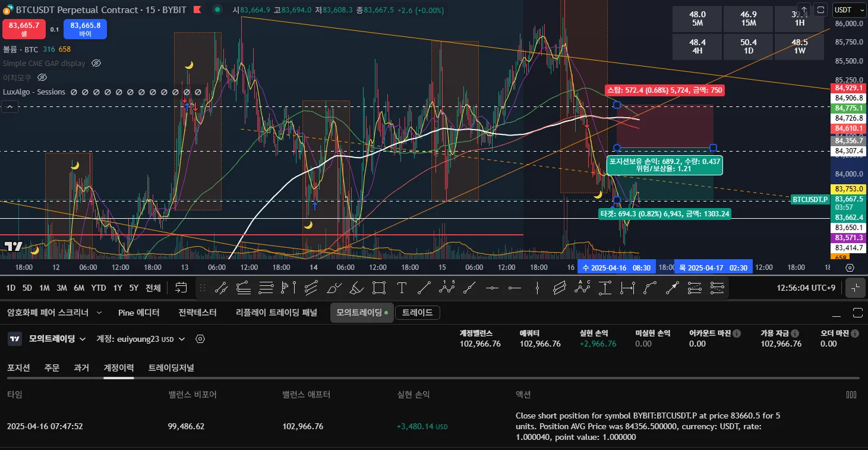This screenshot has width=868, height=450.
Task: Select the second Fibonacci levels tool
Action: point(717,288)
